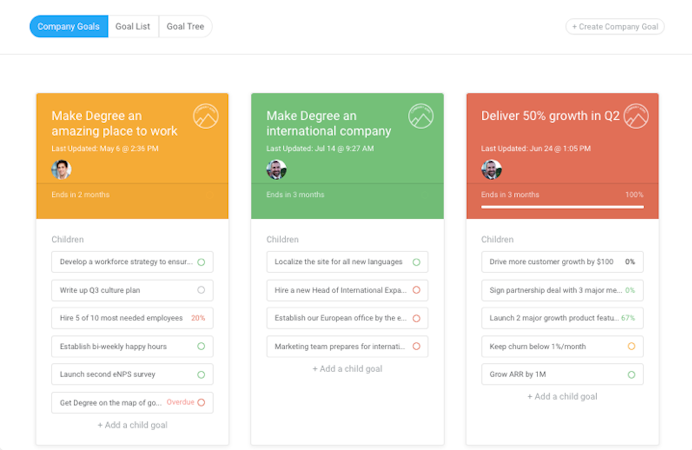Click orange status circle for Keep churn below 1%
This screenshot has height=450, width=692.
coord(632,346)
